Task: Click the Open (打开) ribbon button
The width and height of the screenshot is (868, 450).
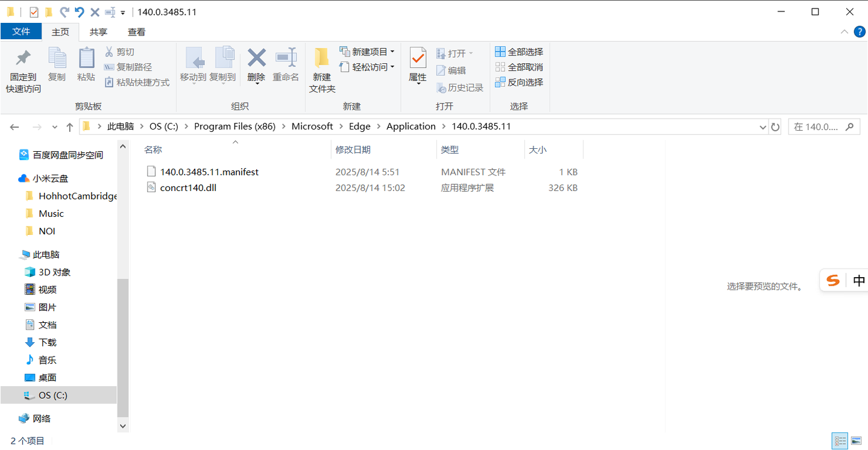Action: tap(455, 54)
